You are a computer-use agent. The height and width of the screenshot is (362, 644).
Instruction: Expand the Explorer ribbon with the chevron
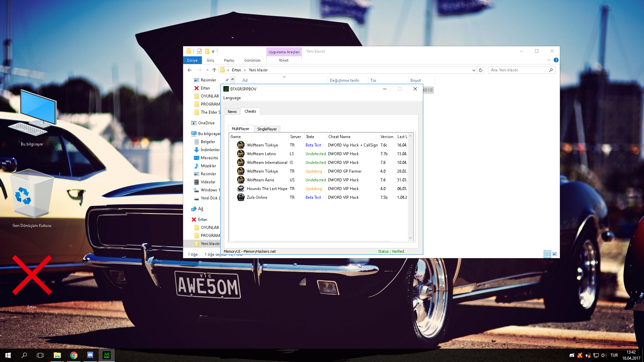coord(549,60)
